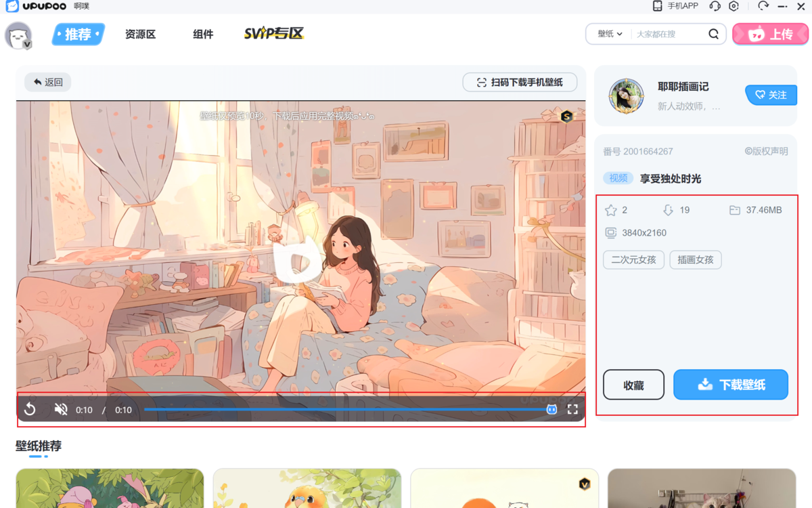The width and height of the screenshot is (812, 508).
Task: Open app settings via the gear icon
Action: pos(735,5)
